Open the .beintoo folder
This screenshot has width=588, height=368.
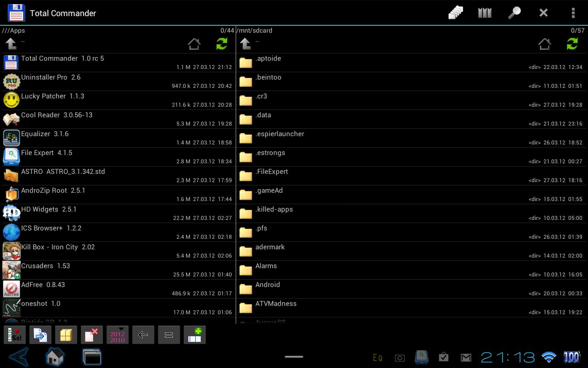pos(412,81)
